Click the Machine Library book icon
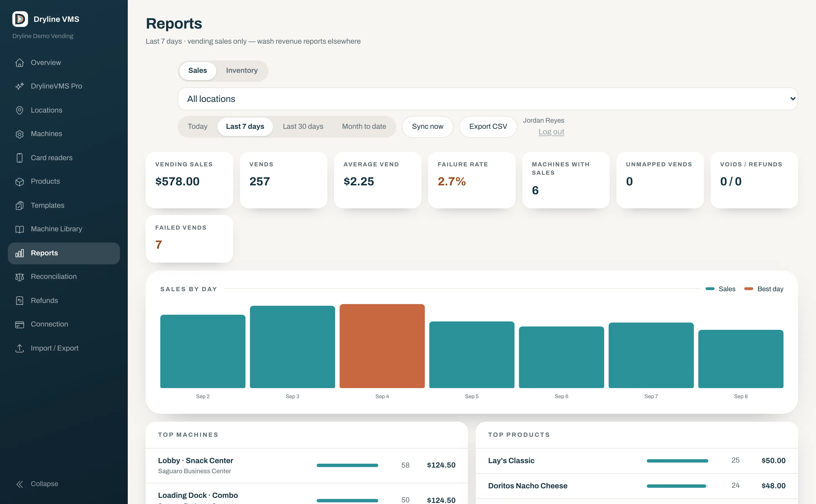Viewport: 816px width, 504px height. pos(20,229)
